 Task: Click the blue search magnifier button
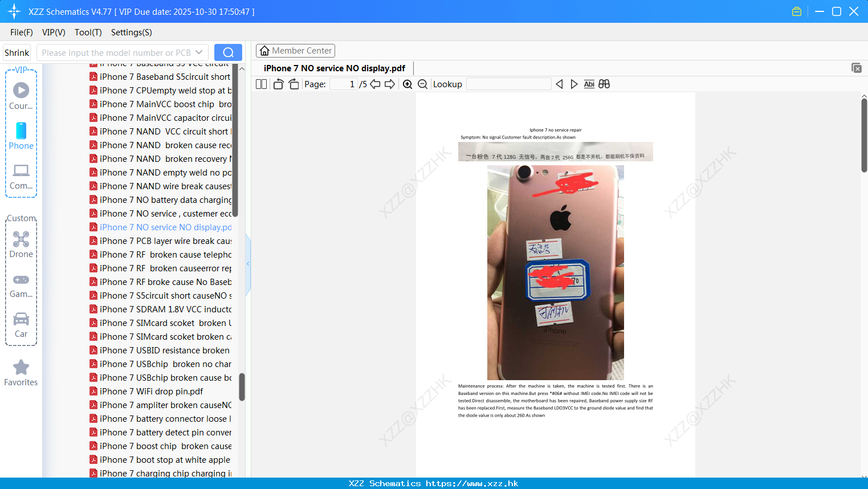tap(228, 52)
